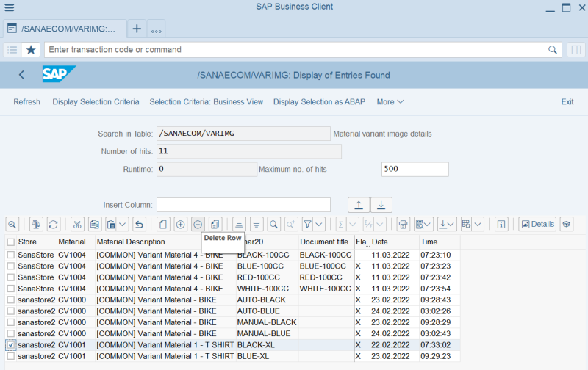Click the information 'i' icon
Viewport: 588px width, 370px height.
coord(501,225)
